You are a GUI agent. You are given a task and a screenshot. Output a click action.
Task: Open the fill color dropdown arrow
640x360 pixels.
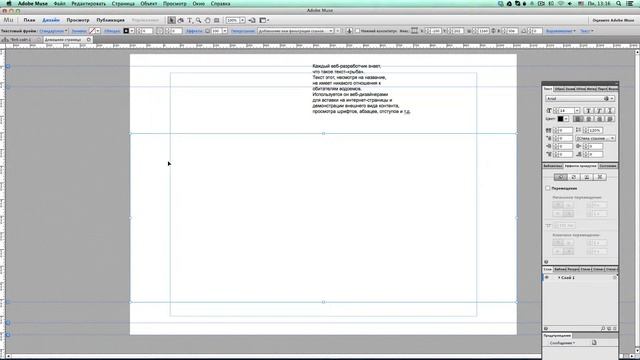pos(98,31)
